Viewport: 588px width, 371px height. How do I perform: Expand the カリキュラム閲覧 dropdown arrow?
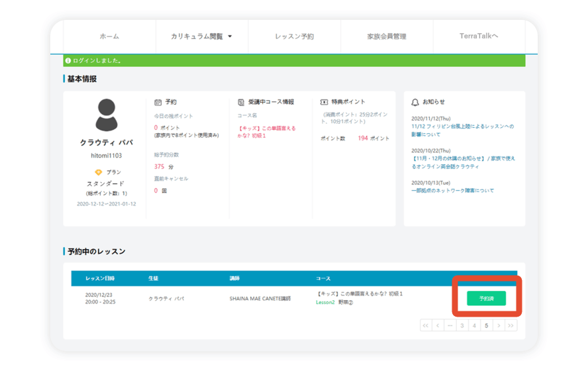click(x=230, y=36)
